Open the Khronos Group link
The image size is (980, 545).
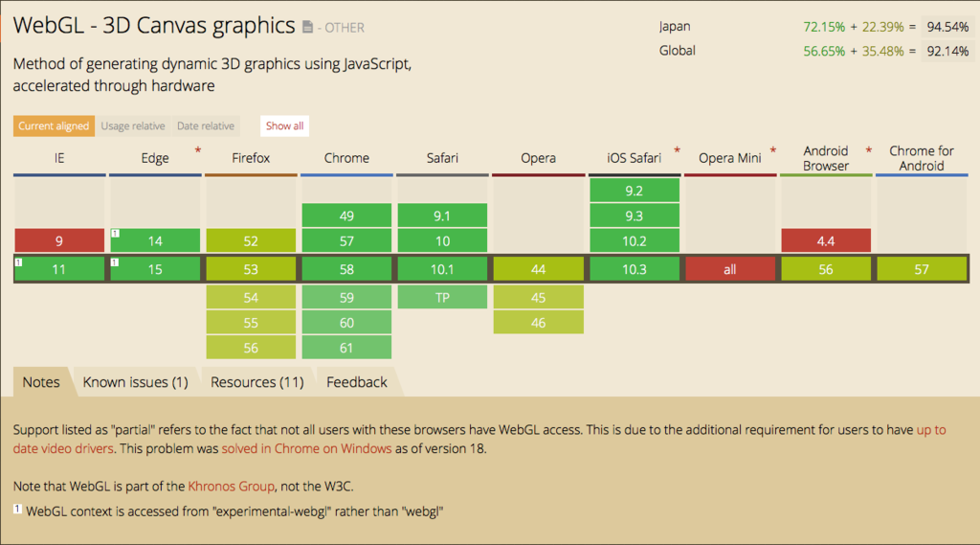[x=232, y=487]
